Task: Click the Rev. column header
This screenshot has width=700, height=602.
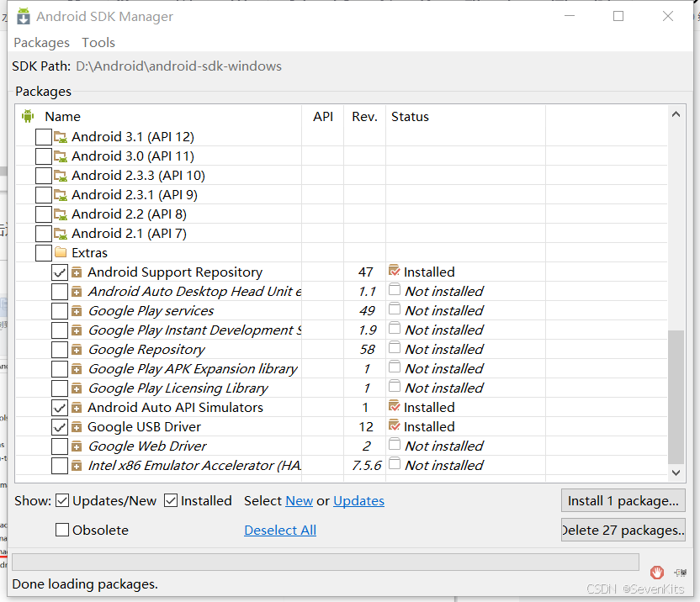Action: click(x=364, y=117)
